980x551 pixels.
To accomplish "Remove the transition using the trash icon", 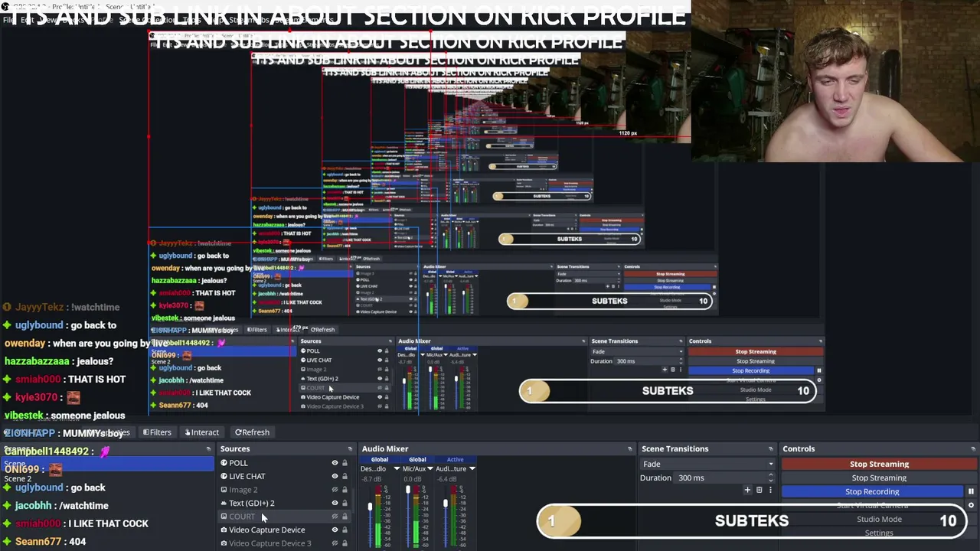I will pyautogui.click(x=759, y=490).
